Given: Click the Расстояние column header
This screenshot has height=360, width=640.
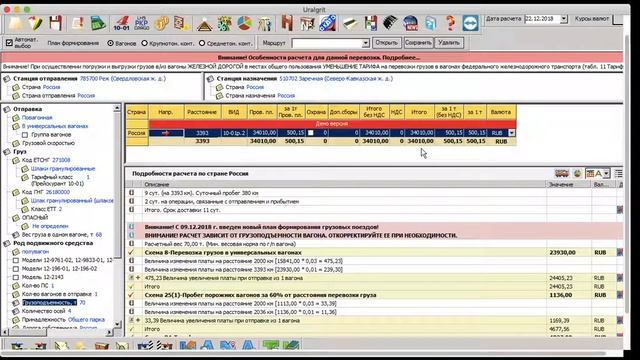Looking at the screenshot, I should (x=202, y=112).
